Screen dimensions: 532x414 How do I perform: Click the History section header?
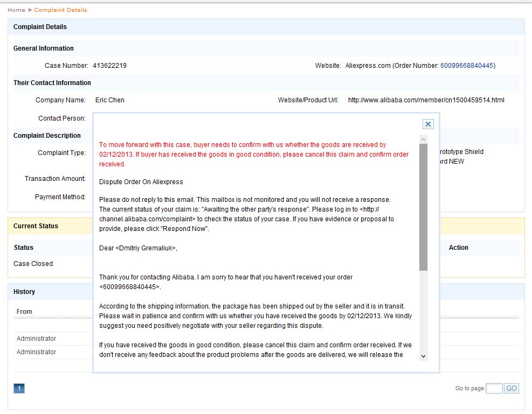[x=24, y=292]
